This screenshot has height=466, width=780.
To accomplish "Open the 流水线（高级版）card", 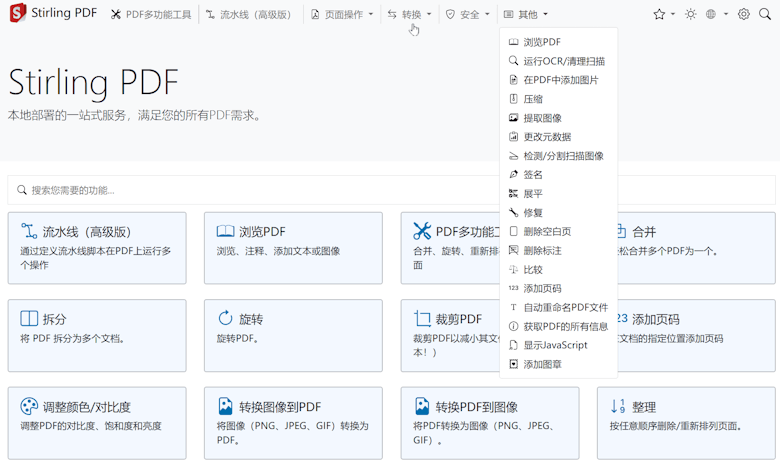I will click(97, 248).
